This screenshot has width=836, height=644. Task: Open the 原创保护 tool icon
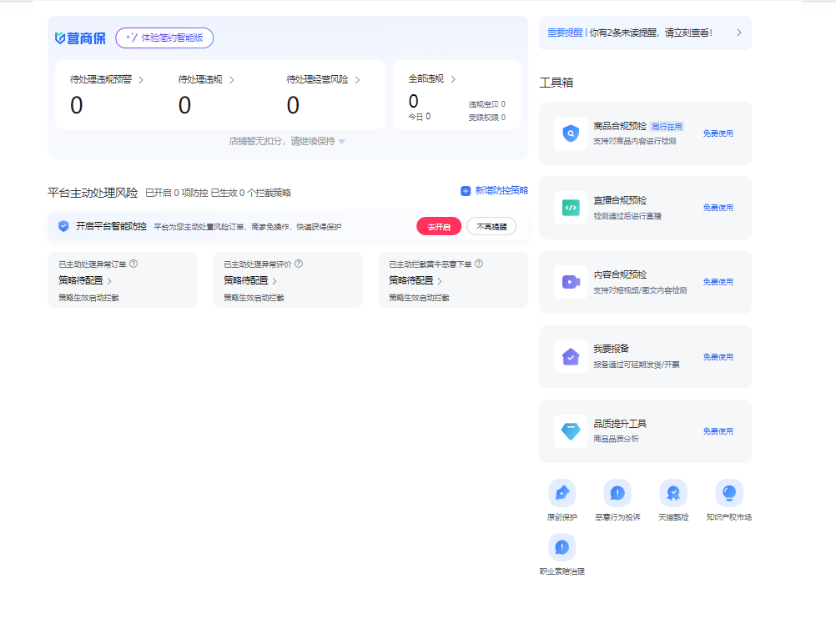click(562, 493)
